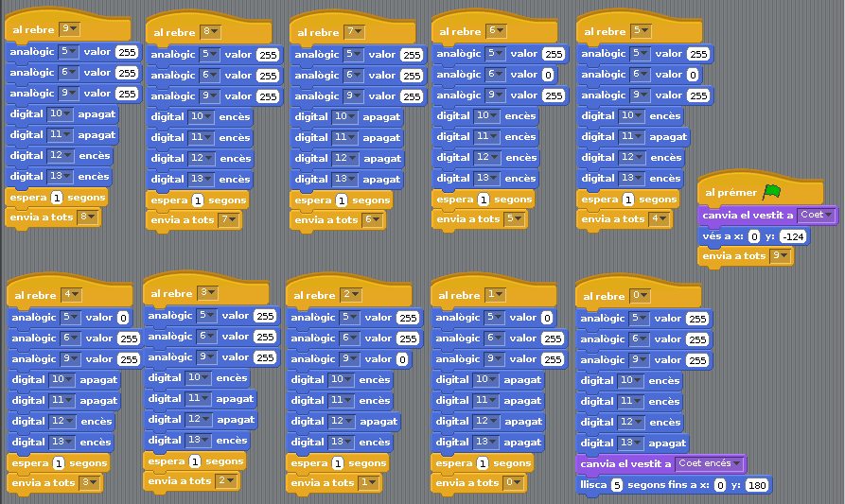Select 'digital 12 apagat' block in 'al rebre 3' script

click(x=201, y=420)
